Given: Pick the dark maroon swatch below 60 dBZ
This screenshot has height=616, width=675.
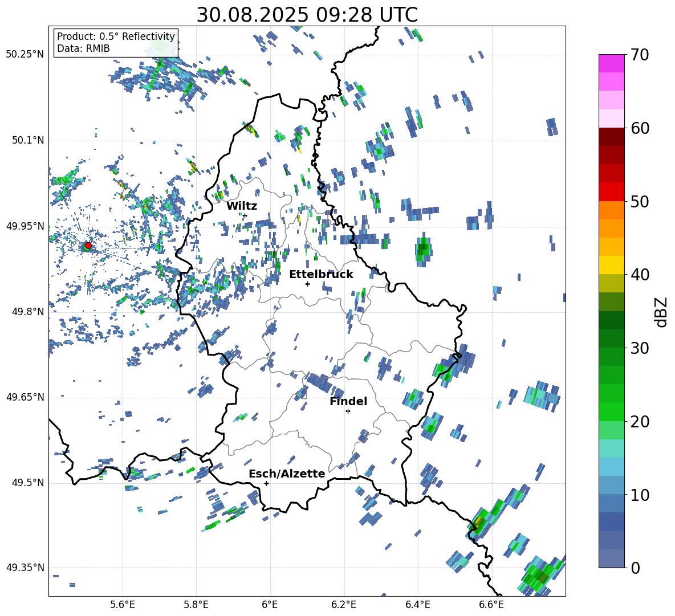Looking at the screenshot, I should [x=611, y=137].
